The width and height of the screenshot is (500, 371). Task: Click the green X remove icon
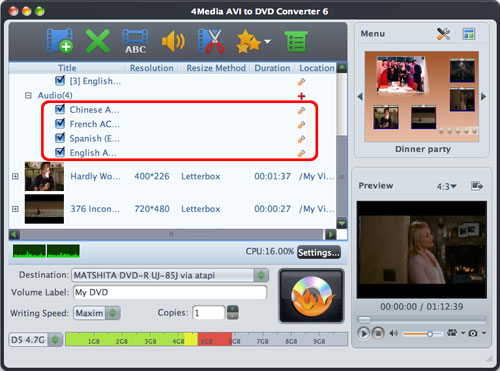tap(97, 41)
